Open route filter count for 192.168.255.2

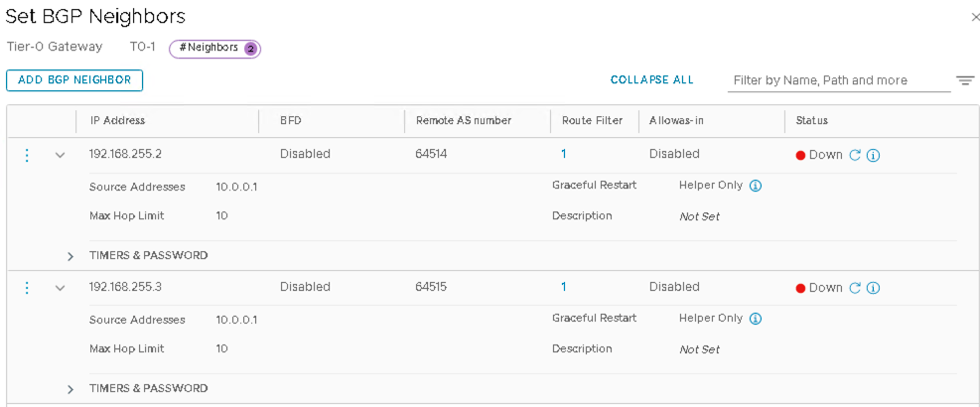(x=563, y=154)
